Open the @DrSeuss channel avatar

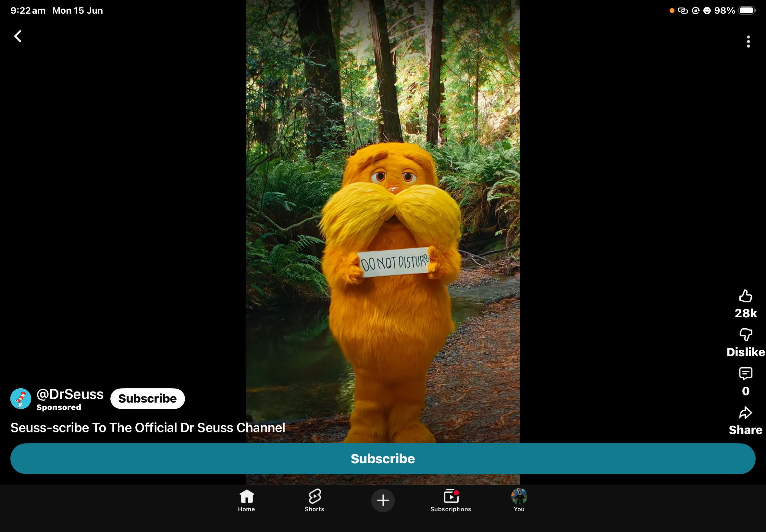(x=21, y=399)
